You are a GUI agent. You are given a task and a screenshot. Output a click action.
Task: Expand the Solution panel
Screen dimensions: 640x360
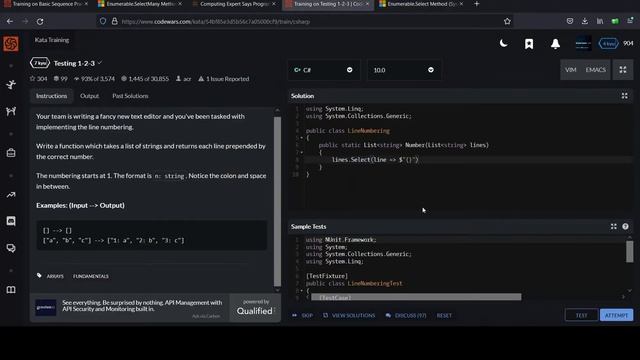pos(624,96)
